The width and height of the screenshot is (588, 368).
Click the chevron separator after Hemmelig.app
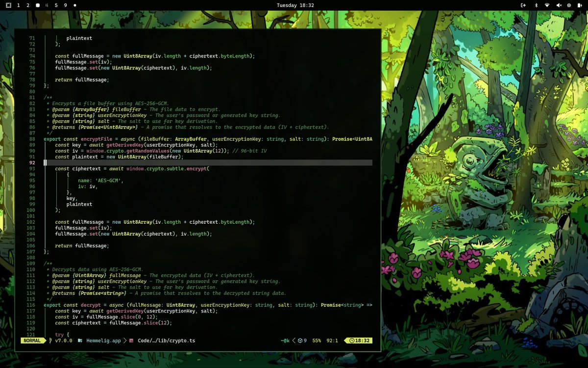[x=125, y=341]
